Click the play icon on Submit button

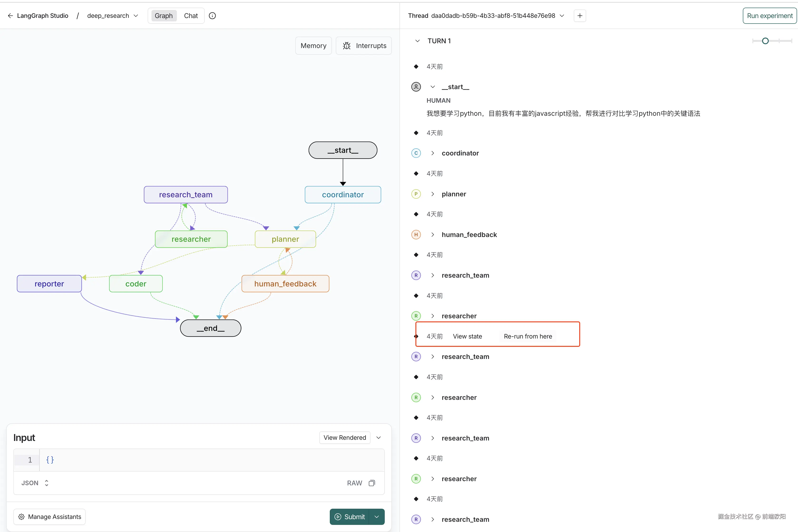[x=338, y=517]
